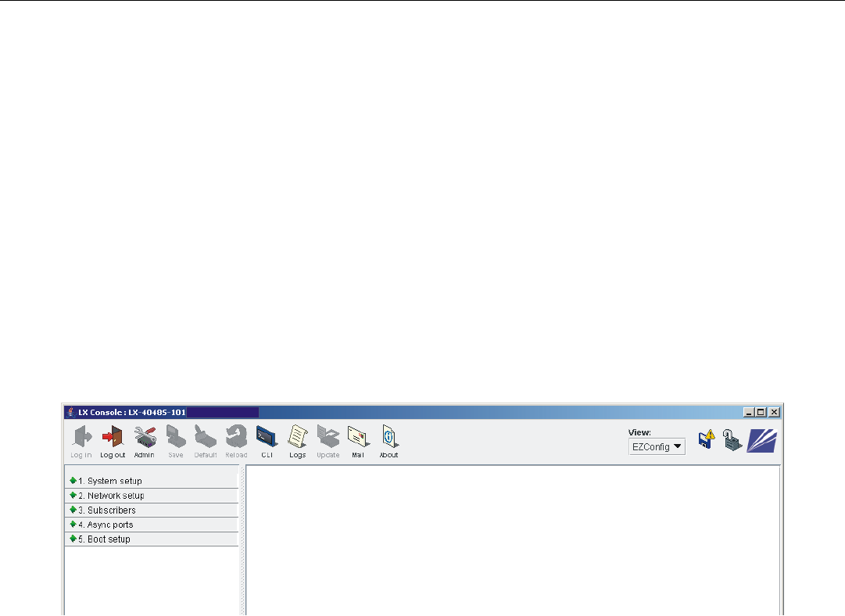Expand 3. Subscribers section
Screen dimensions: 845x616
tap(152, 510)
